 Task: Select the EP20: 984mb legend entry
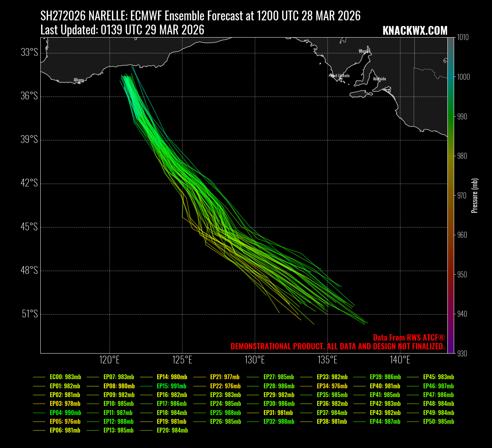point(172,430)
